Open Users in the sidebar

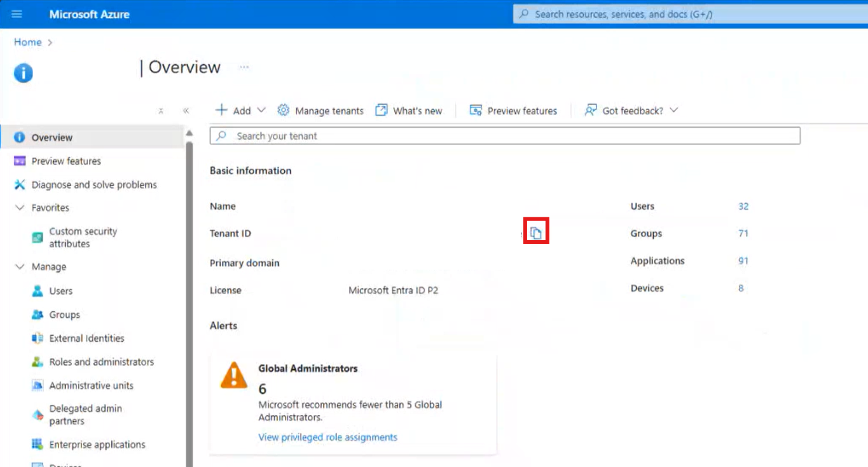[x=61, y=291]
